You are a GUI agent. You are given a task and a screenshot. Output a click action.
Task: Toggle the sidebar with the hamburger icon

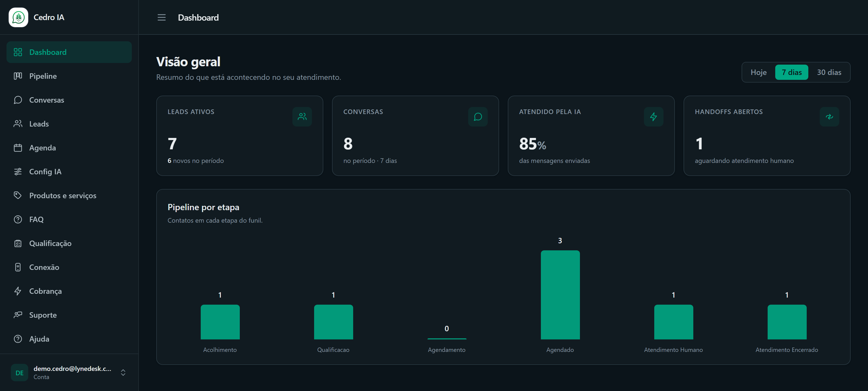click(161, 17)
